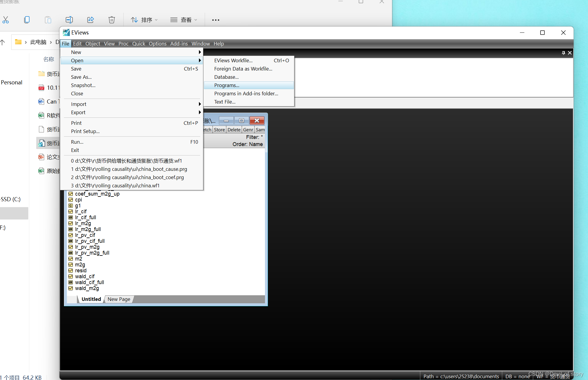The width and height of the screenshot is (588, 380).
Task: Click the copy icon in Explorer toolbar
Action: [27, 20]
